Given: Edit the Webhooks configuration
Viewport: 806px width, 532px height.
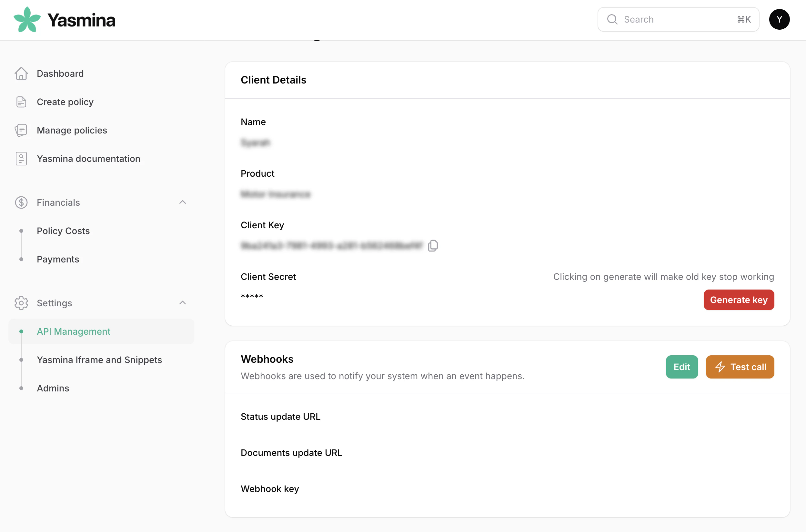Looking at the screenshot, I should [x=682, y=367].
